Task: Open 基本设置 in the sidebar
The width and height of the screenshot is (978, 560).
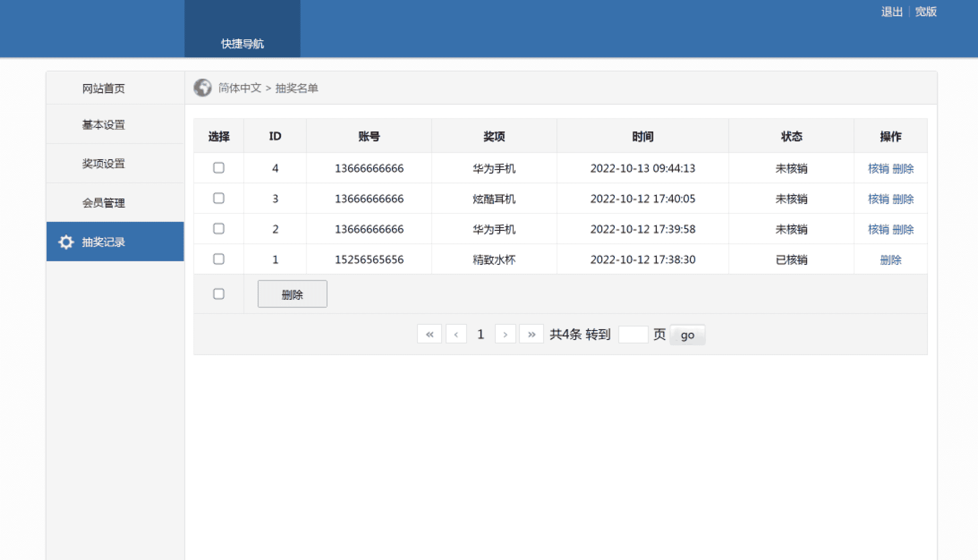Action: tap(103, 124)
